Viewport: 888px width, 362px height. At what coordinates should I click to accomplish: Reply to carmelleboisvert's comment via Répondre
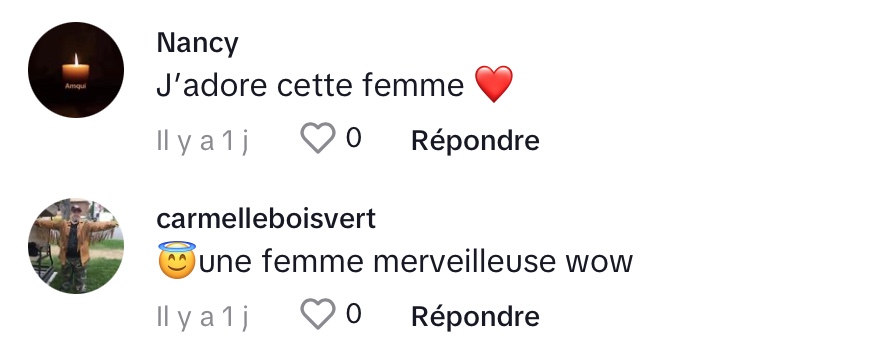tap(475, 316)
